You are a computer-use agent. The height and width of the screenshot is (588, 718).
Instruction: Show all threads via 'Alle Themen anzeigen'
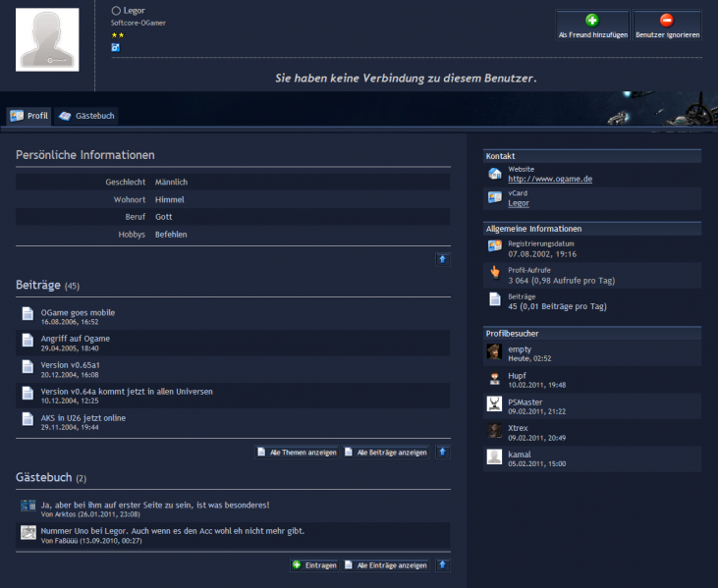click(x=297, y=453)
